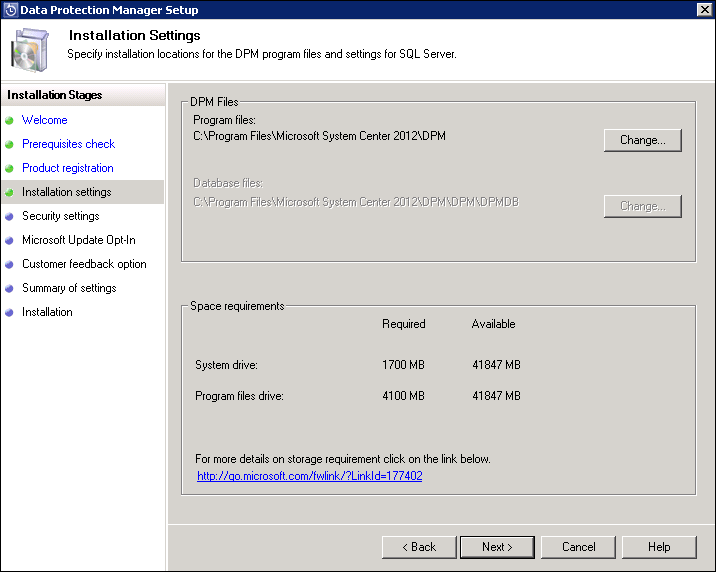Click the green bullet beside Product registration

tap(9, 168)
